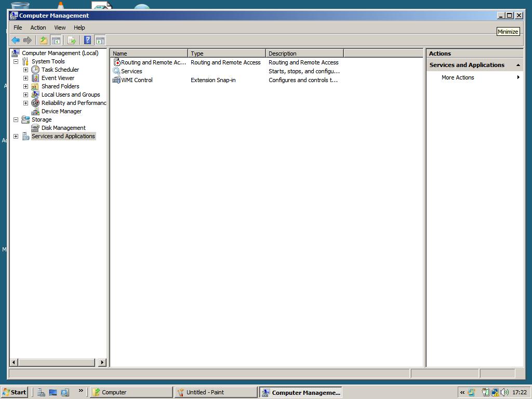This screenshot has height=399, width=532.
Task: Select WMI Control row name
Action: (x=137, y=80)
